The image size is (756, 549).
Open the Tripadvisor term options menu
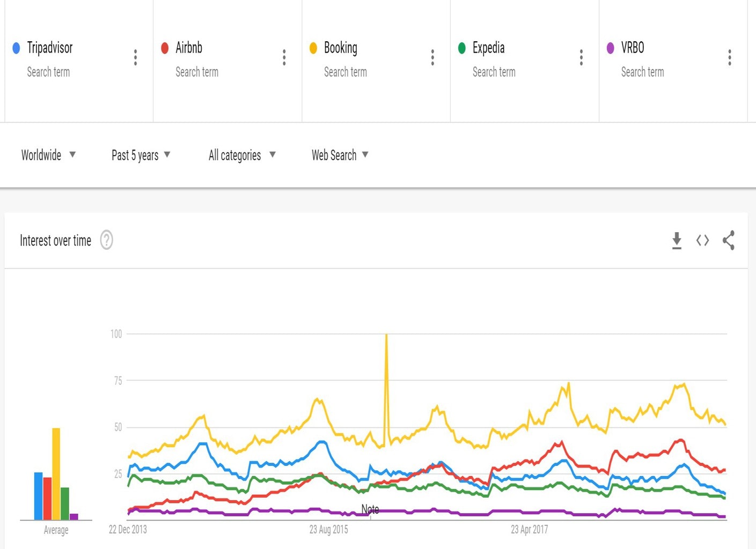(x=135, y=57)
